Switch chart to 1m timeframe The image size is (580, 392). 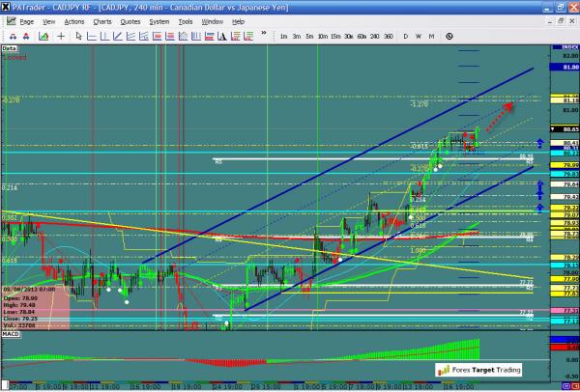[283, 36]
